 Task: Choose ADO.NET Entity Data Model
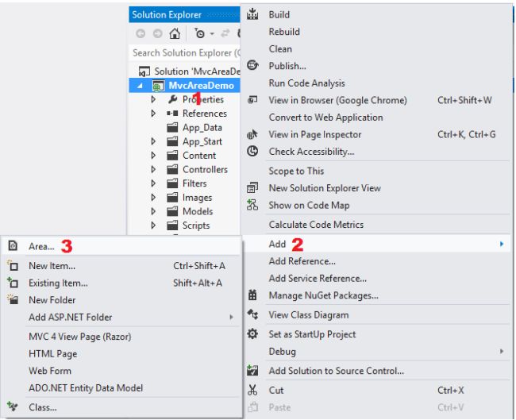(x=86, y=387)
